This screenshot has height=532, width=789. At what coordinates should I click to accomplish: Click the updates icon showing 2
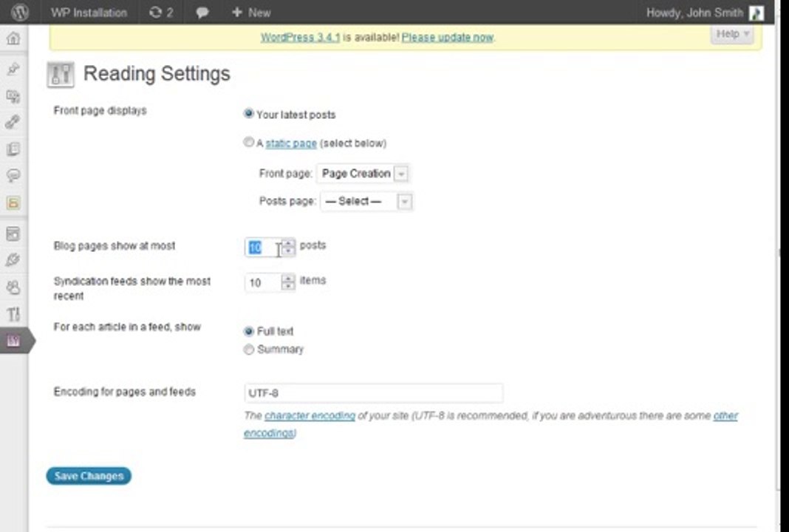(161, 13)
